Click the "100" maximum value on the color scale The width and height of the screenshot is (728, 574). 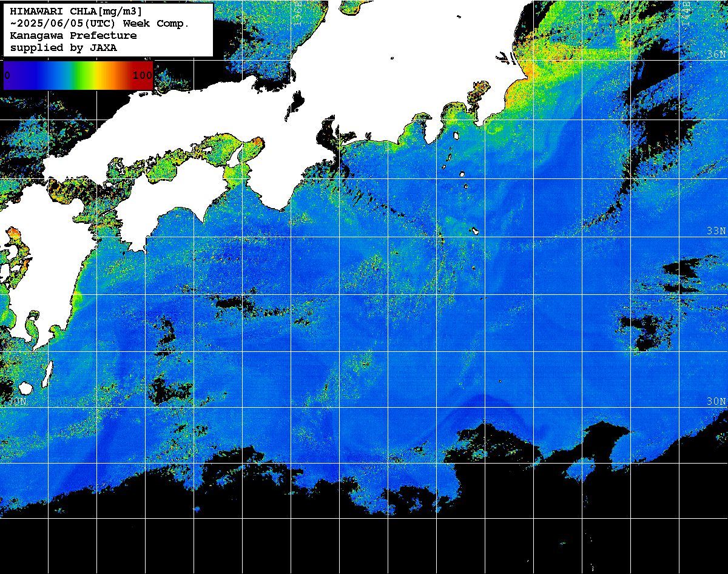(143, 75)
